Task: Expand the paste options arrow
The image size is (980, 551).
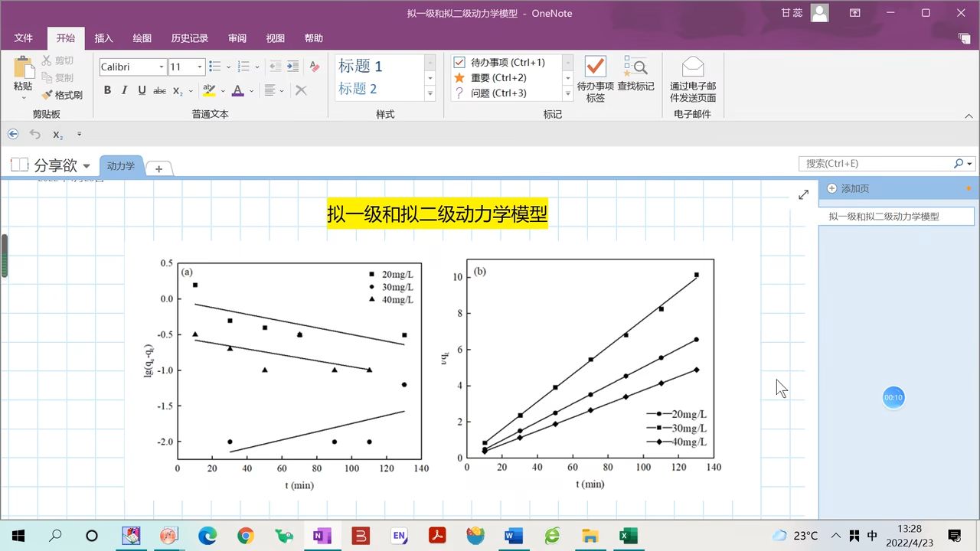Action: click(x=24, y=97)
